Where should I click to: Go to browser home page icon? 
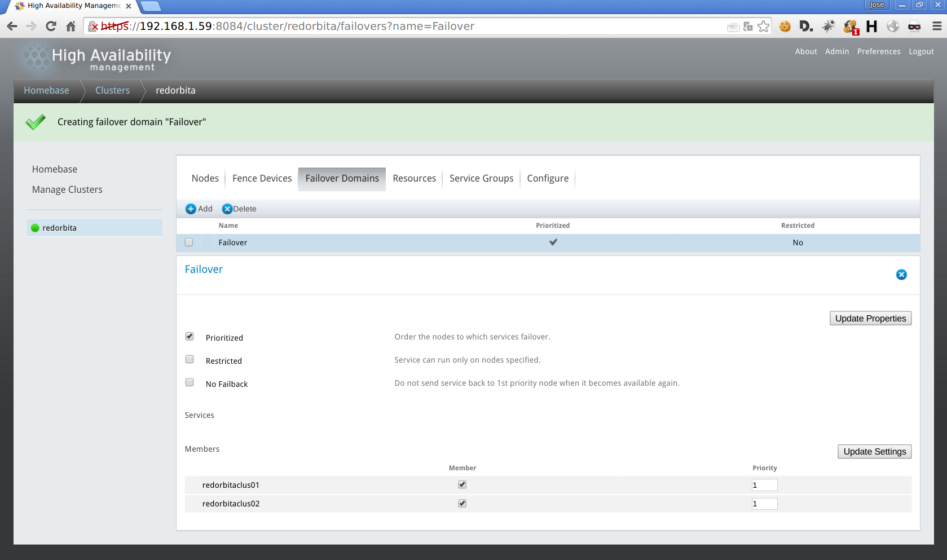(71, 27)
